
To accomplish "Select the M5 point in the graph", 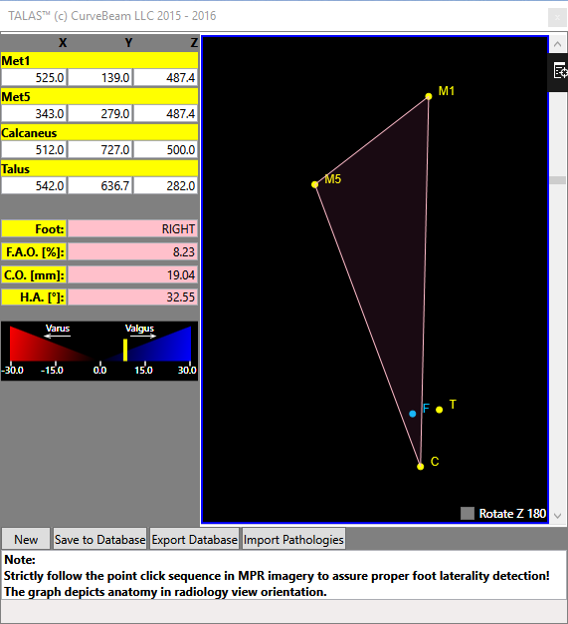I will click(x=315, y=184).
